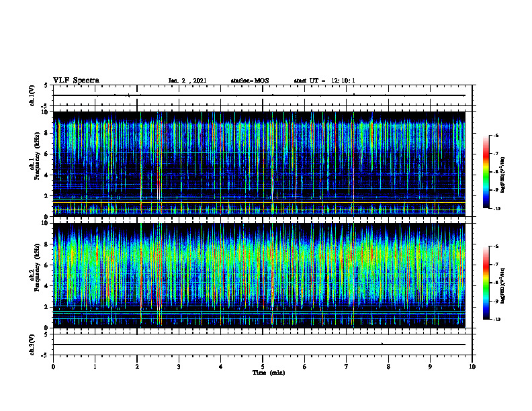Pick the ch.1 spectrogram color bar

coord(486,172)
